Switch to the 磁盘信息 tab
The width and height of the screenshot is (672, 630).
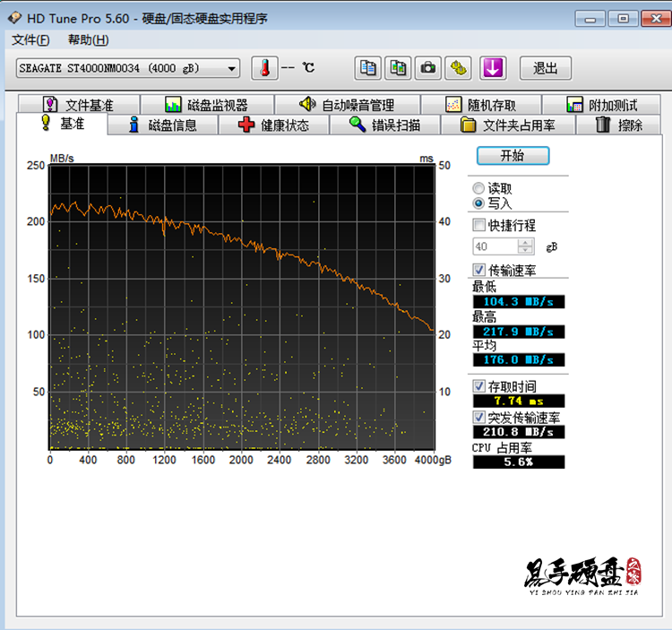click(x=163, y=125)
